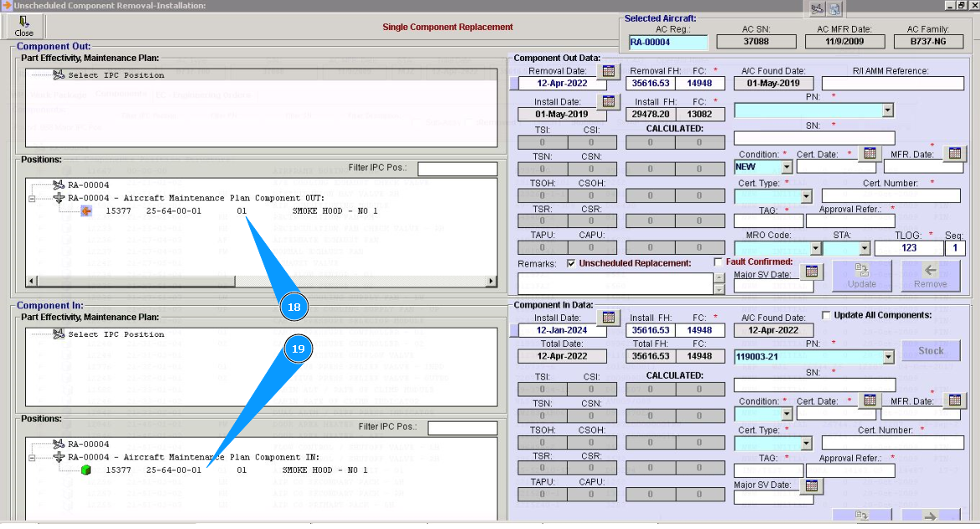The width and height of the screenshot is (980, 529).
Task: Click the R/I AMM Reference field
Action: 892,83
